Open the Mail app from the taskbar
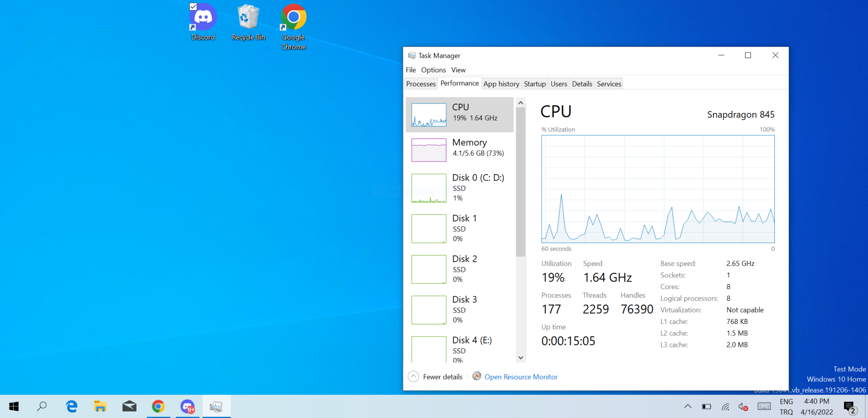 tap(129, 406)
